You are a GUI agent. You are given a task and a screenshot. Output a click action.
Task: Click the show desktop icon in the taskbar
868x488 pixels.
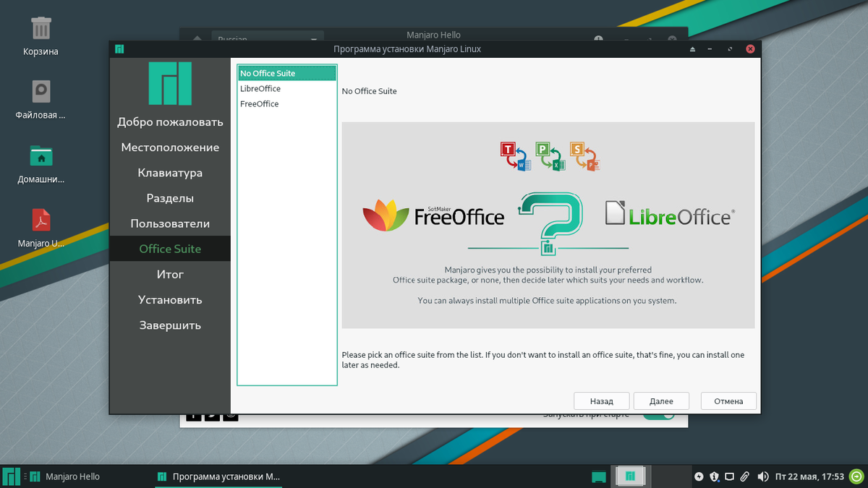(x=598, y=476)
